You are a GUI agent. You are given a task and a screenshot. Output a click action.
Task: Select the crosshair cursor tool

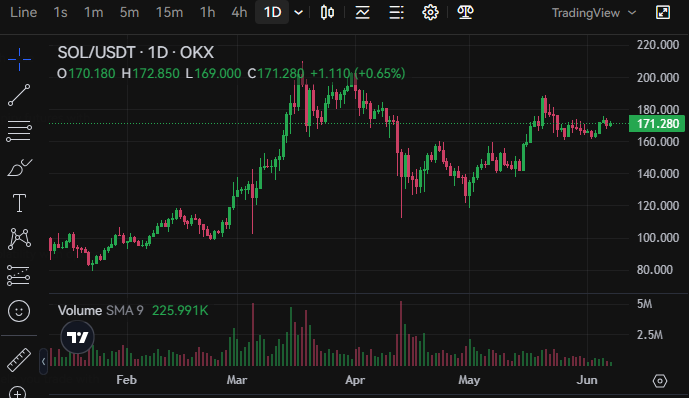point(19,59)
